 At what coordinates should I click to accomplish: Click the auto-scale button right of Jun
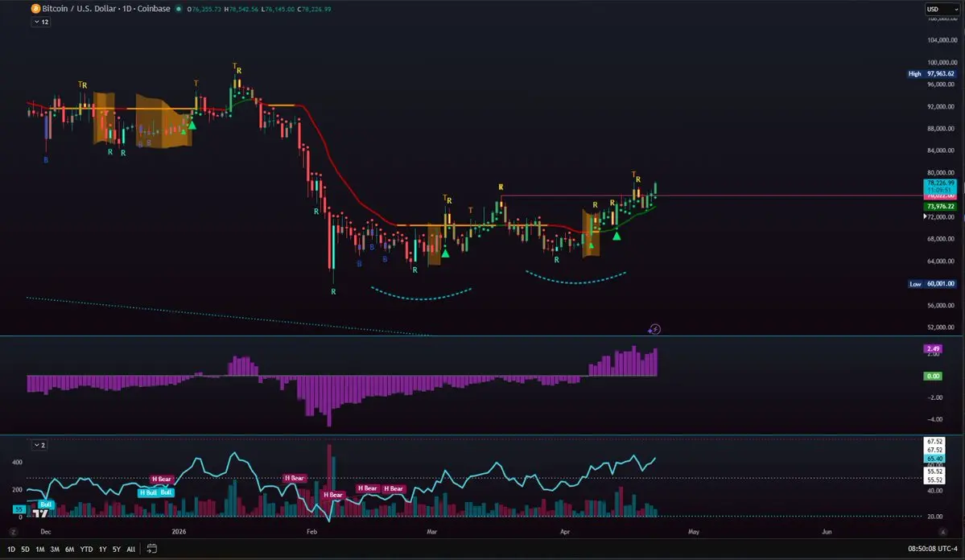tap(942, 532)
